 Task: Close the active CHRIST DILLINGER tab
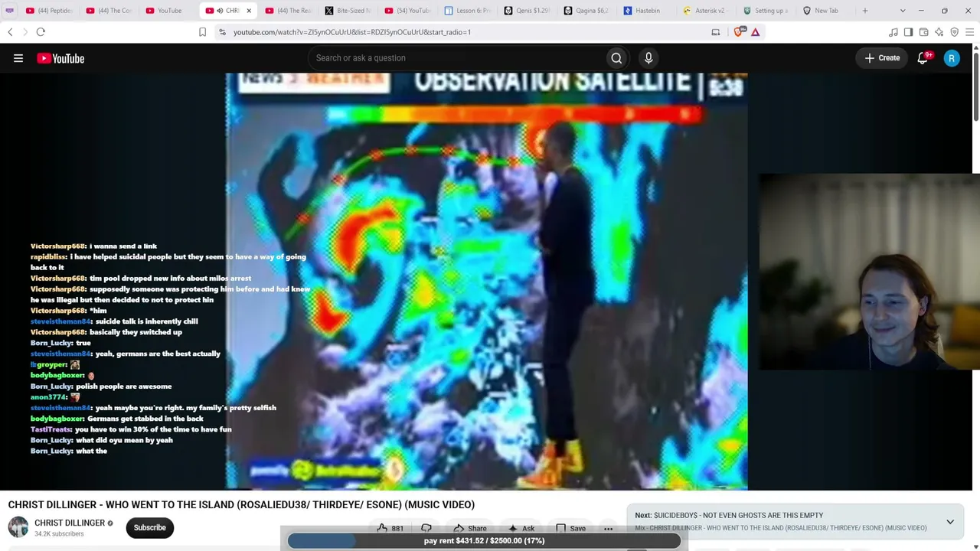[248, 11]
